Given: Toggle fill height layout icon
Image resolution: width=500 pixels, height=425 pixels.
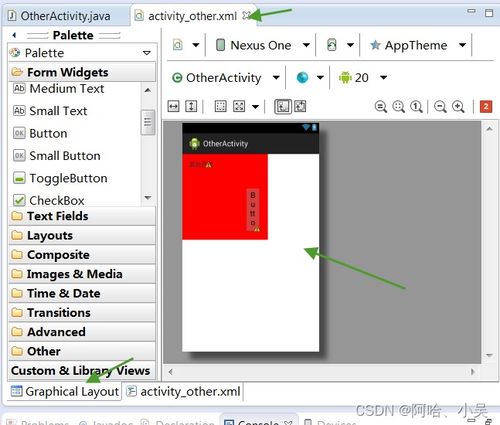Looking at the screenshot, I should coord(191,107).
